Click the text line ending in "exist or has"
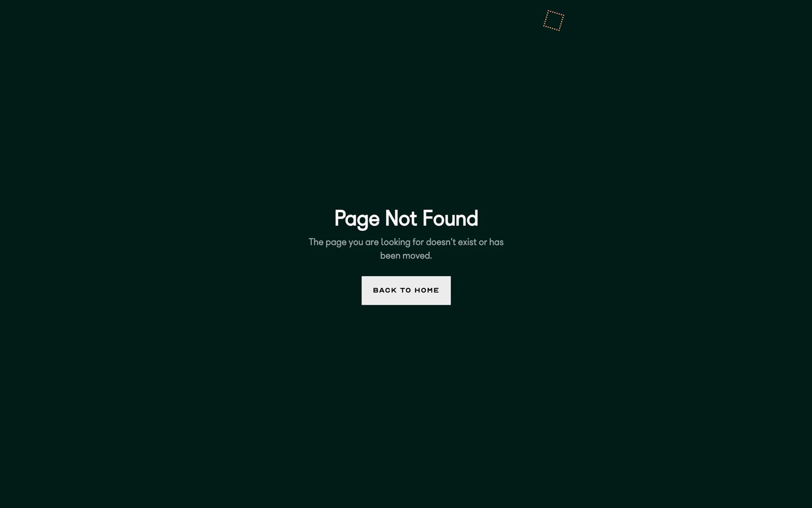 406,242
